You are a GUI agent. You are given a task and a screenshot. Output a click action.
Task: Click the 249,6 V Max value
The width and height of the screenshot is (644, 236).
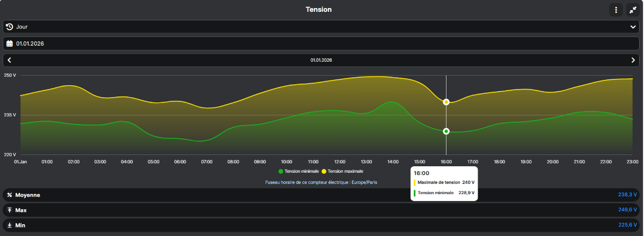[627, 210]
